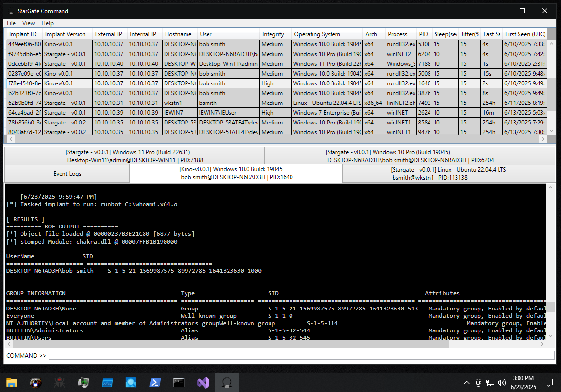Screen dimensions: 561x392
Task: Open the notification center icon
Action: (x=548, y=383)
